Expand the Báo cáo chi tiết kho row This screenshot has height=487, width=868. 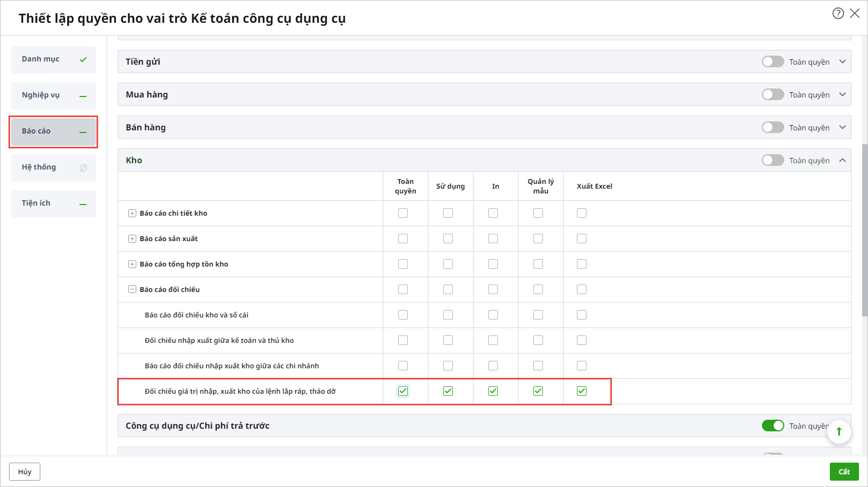[133, 214]
